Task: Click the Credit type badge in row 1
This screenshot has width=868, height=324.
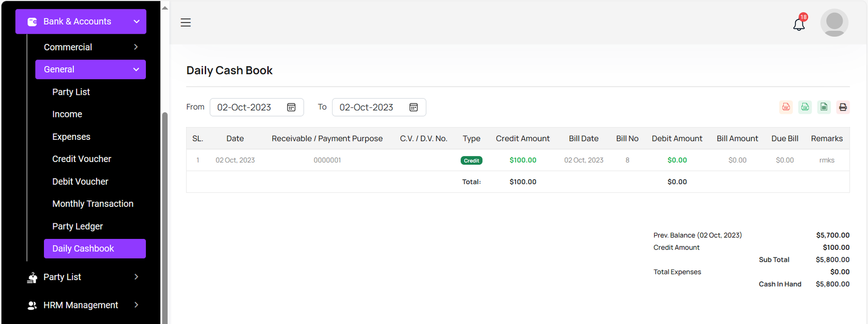Action: click(471, 160)
